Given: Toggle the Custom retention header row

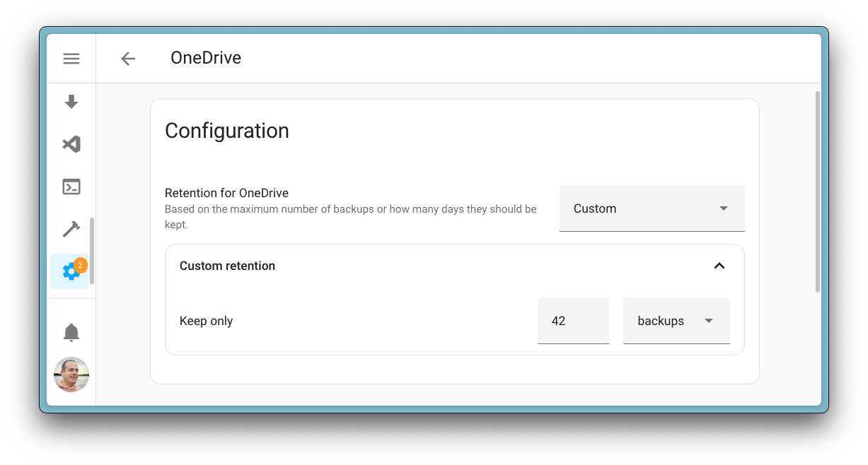Looking at the screenshot, I should coord(453,266).
